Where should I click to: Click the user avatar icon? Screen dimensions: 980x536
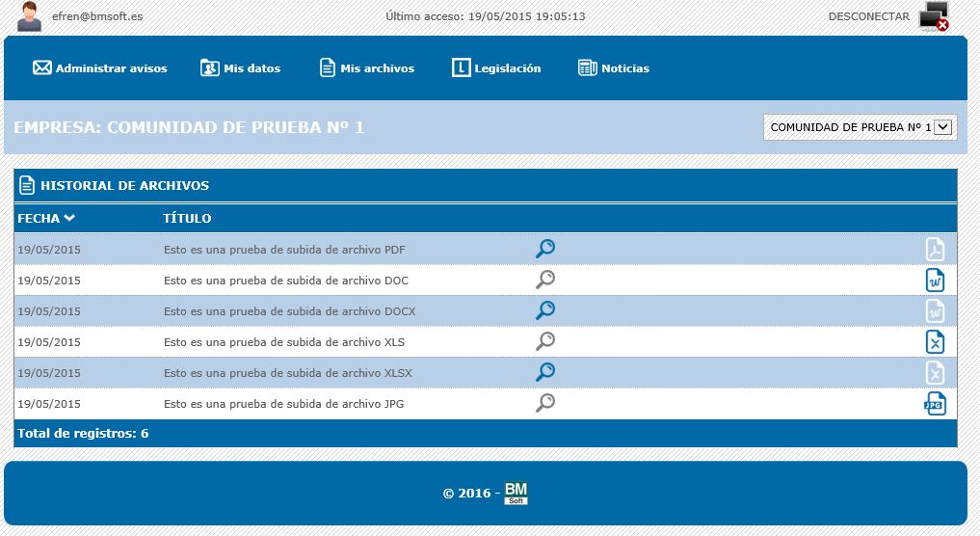pyautogui.click(x=30, y=16)
